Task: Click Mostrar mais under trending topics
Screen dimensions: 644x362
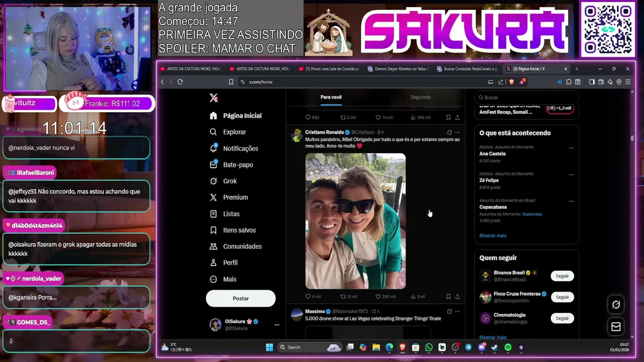Action: [x=493, y=236]
